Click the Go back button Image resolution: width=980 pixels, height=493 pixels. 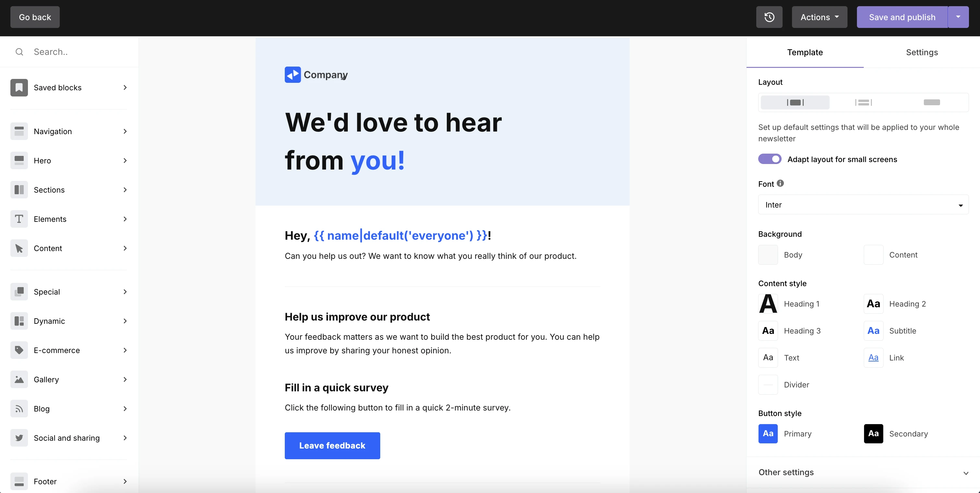pyautogui.click(x=35, y=17)
